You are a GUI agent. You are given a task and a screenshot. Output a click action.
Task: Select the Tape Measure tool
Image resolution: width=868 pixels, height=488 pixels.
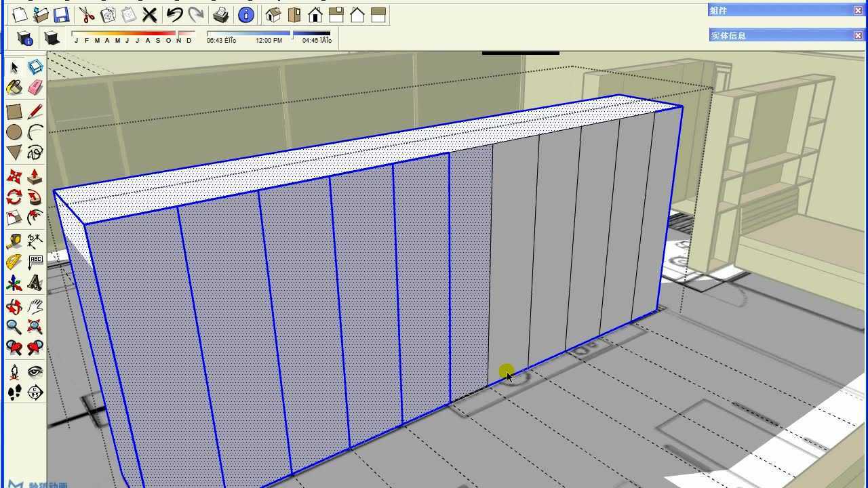[x=12, y=240]
